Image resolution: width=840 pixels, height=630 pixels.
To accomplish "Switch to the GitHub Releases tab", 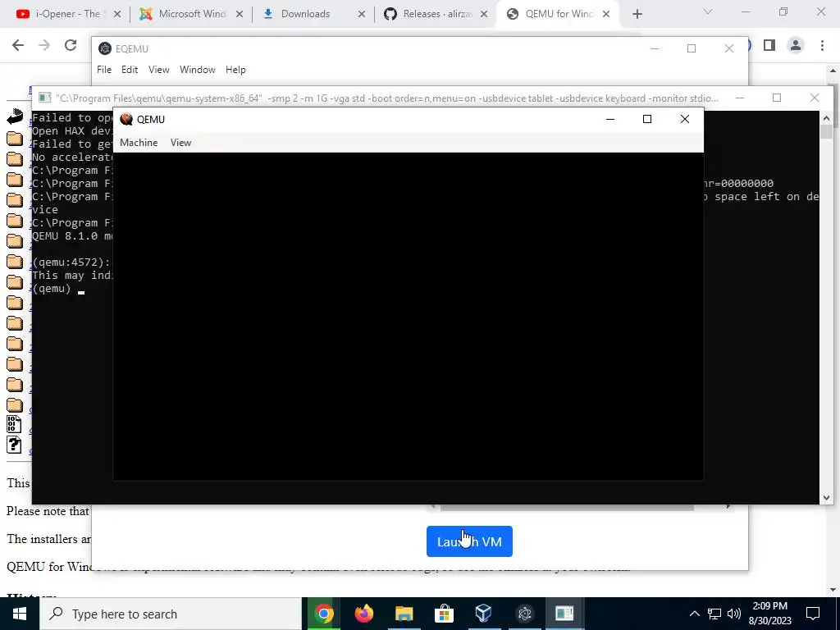I will point(435,14).
